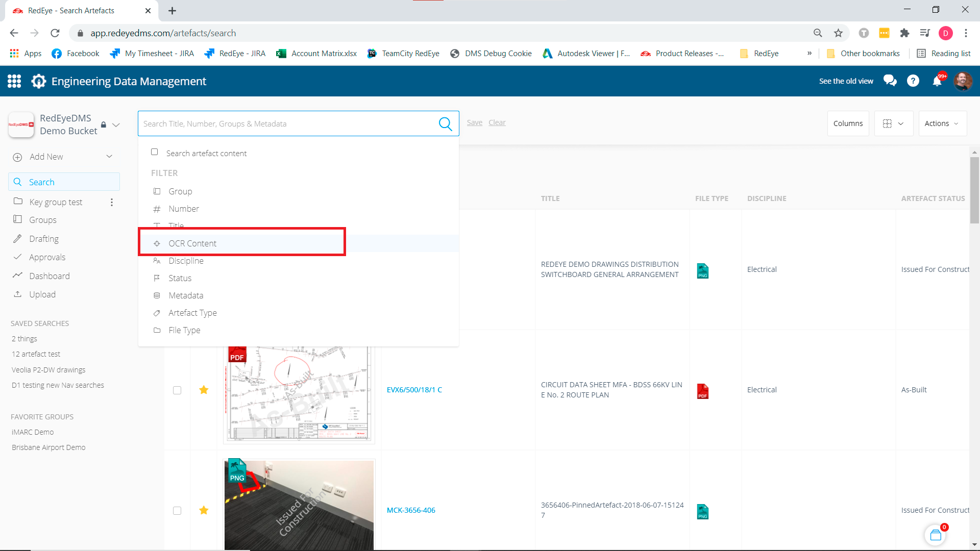This screenshot has height=551, width=980.
Task: Tick the checkbox for EVX6/500/18/1 C row
Action: click(177, 390)
